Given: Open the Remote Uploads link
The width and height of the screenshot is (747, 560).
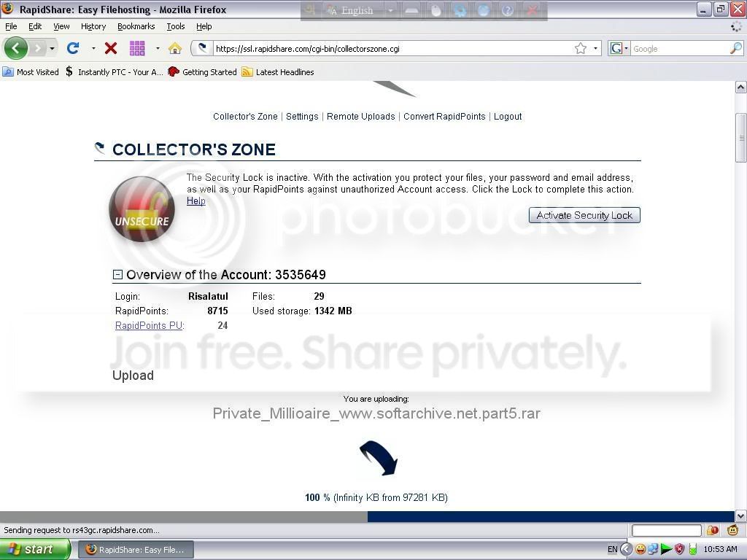Looking at the screenshot, I should pyautogui.click(x=360, y=116).
